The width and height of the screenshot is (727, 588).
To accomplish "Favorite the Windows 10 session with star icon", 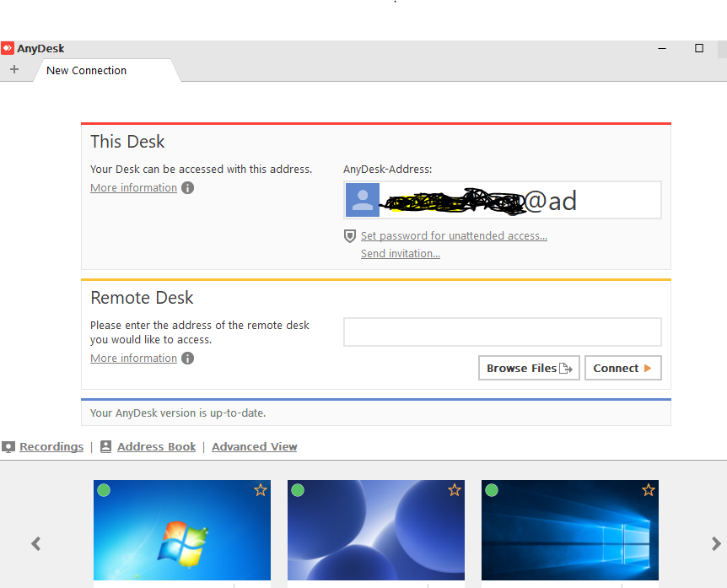I will pyautogui.click(x=649, y=490).
